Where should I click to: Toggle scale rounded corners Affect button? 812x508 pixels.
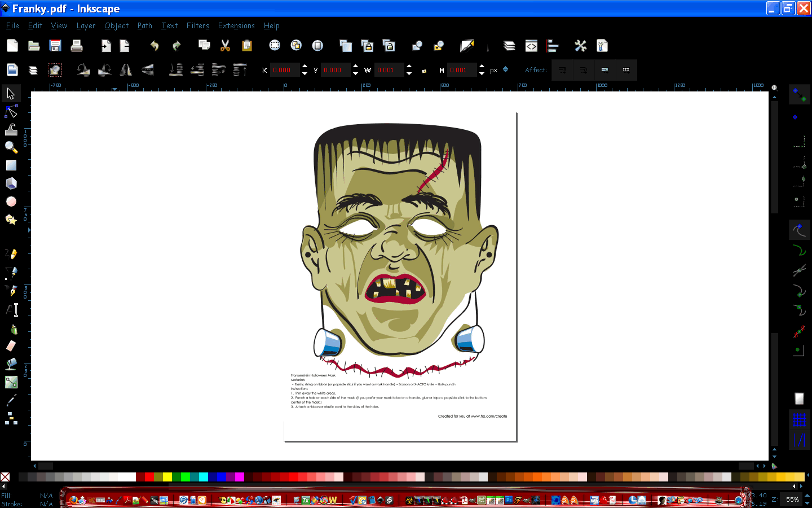point(584,70)
